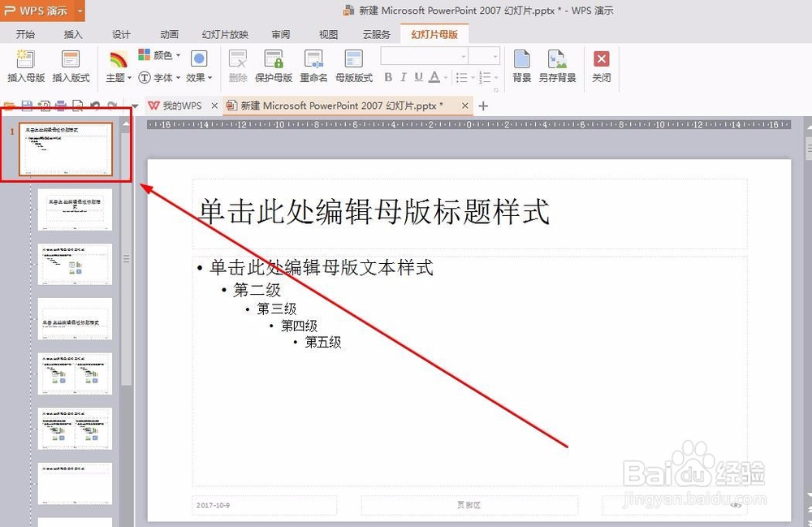
Task: Click the 插入版式 (Insert Layout) icon
Action: tap(71, 65)
